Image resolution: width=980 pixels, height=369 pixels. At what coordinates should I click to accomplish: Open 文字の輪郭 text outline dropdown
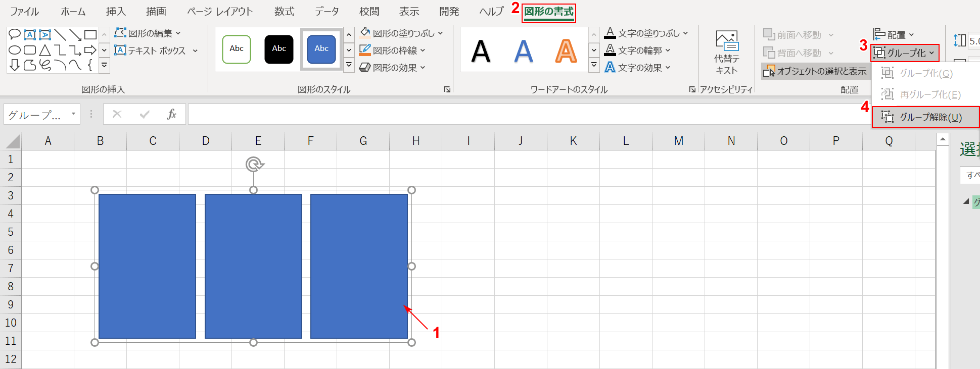pyautogui.click(x=637, y=50)
